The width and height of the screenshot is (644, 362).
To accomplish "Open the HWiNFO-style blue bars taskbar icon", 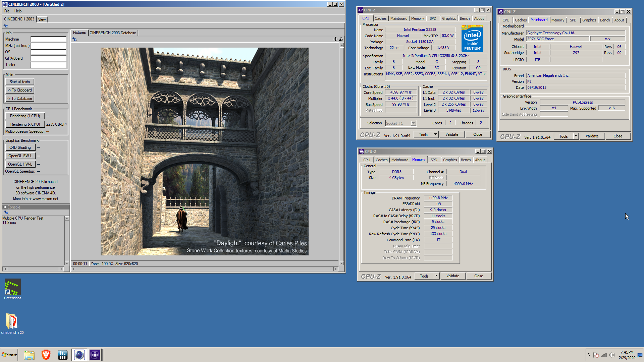I will (x=63, y=355).
